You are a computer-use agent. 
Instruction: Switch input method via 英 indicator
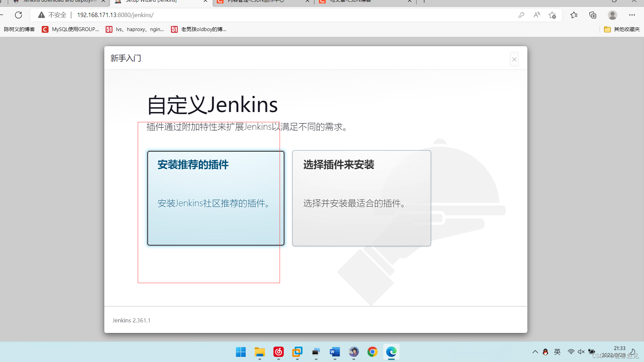pos(558,352)
